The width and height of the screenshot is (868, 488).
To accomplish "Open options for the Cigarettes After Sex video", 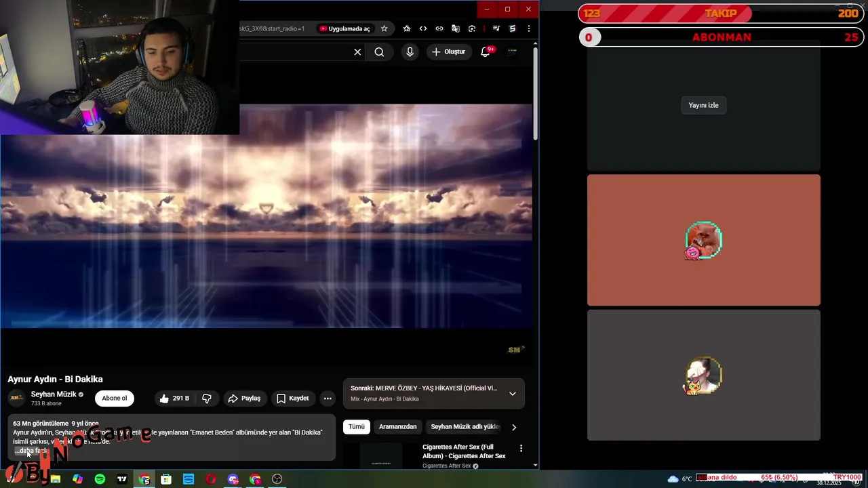I will [521, 448].
